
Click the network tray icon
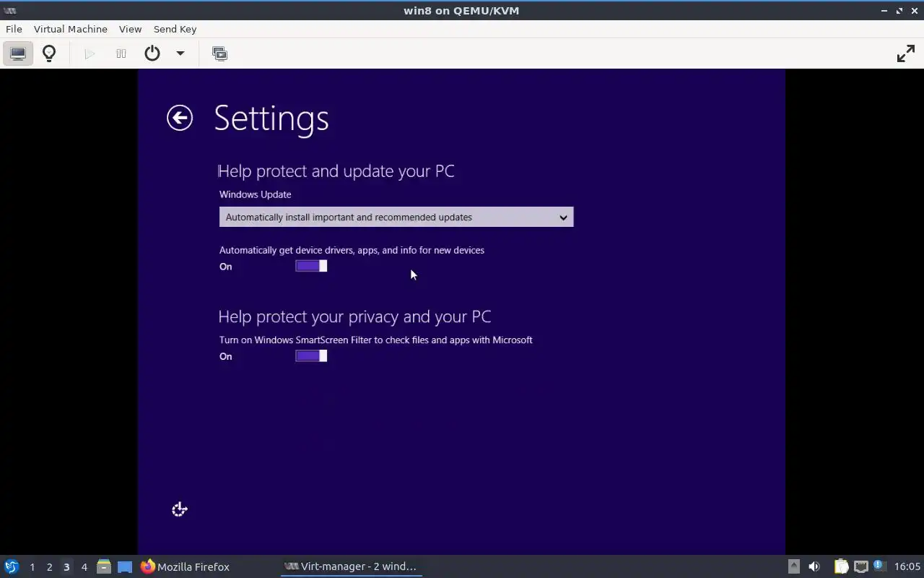[x=861, y=566]
